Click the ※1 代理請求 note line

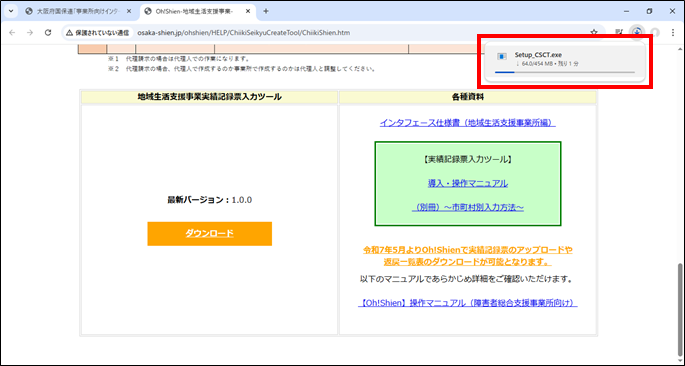(178, 59)
